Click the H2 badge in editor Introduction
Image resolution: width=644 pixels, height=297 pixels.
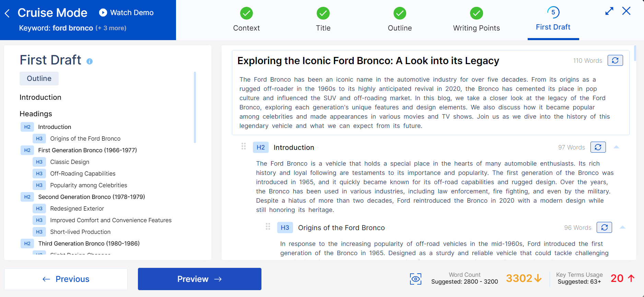tap(261, 147)
